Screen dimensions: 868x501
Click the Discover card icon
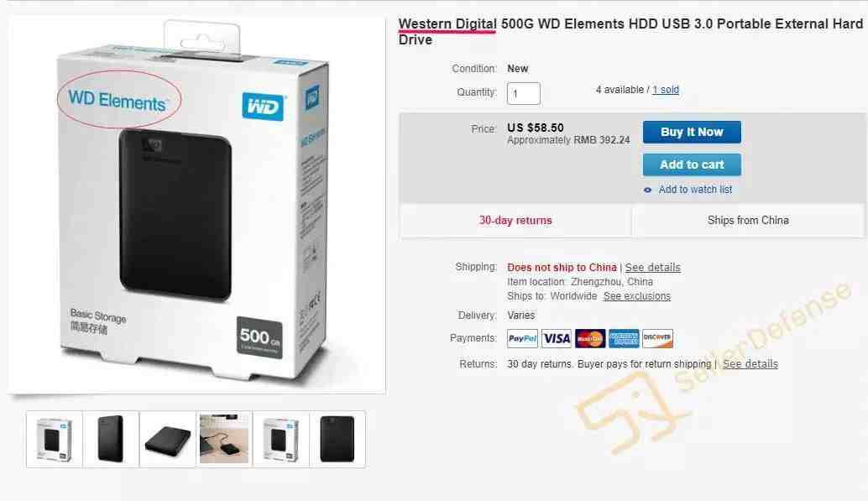(657, 338)
